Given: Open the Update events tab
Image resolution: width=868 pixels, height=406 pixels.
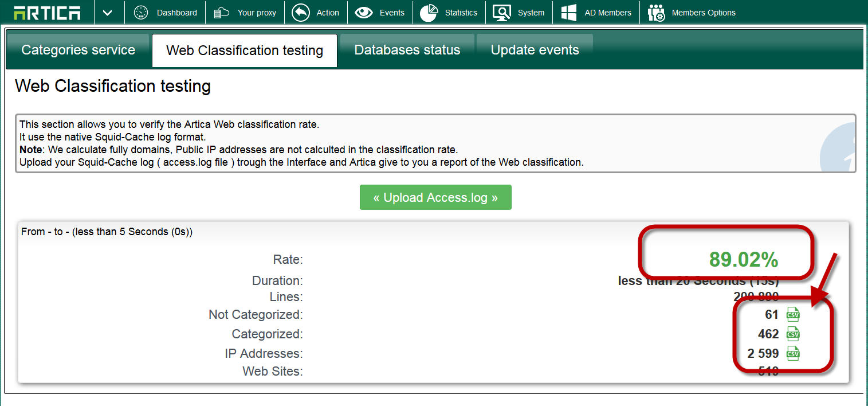Looking at the screenshot, I should point(535,50).
